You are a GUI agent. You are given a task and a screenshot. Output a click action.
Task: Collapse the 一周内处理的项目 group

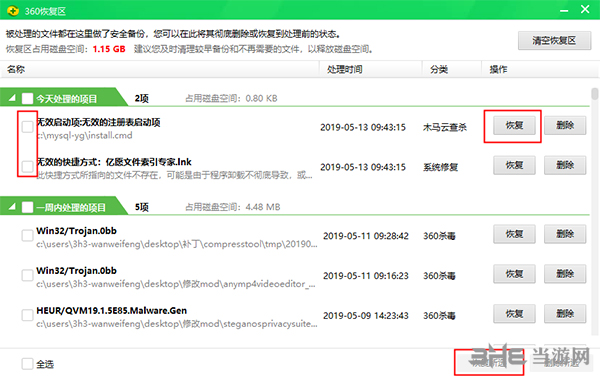click(x=12, y=207)
